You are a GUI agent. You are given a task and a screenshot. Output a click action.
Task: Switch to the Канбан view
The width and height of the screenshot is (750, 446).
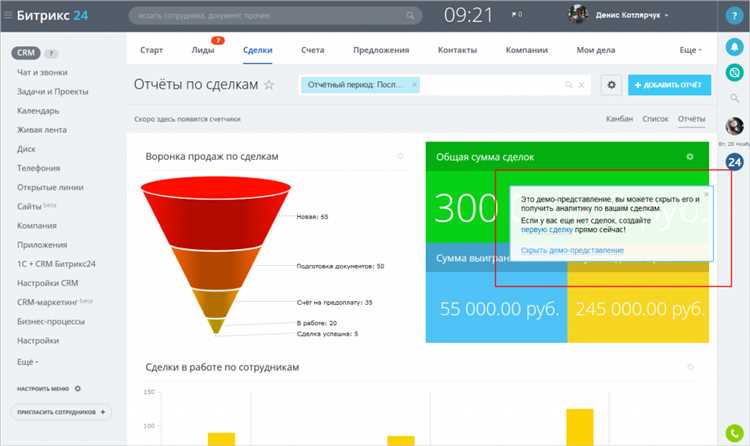(619, 119)
